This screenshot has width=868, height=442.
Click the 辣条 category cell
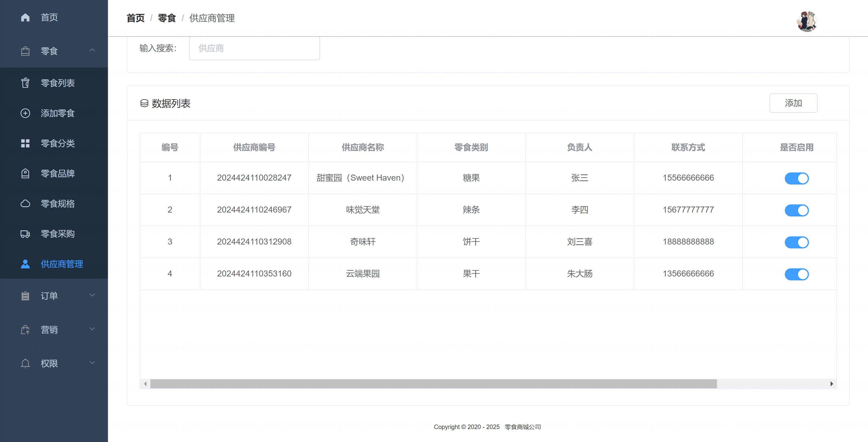(x=471, y=210)
